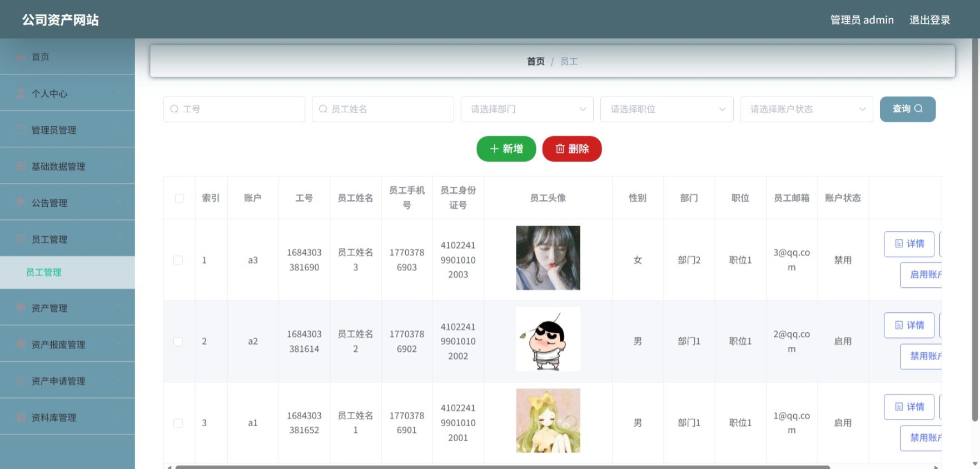
Task: Expand the 资产管理 menu chevron
Action: [120, 307]
